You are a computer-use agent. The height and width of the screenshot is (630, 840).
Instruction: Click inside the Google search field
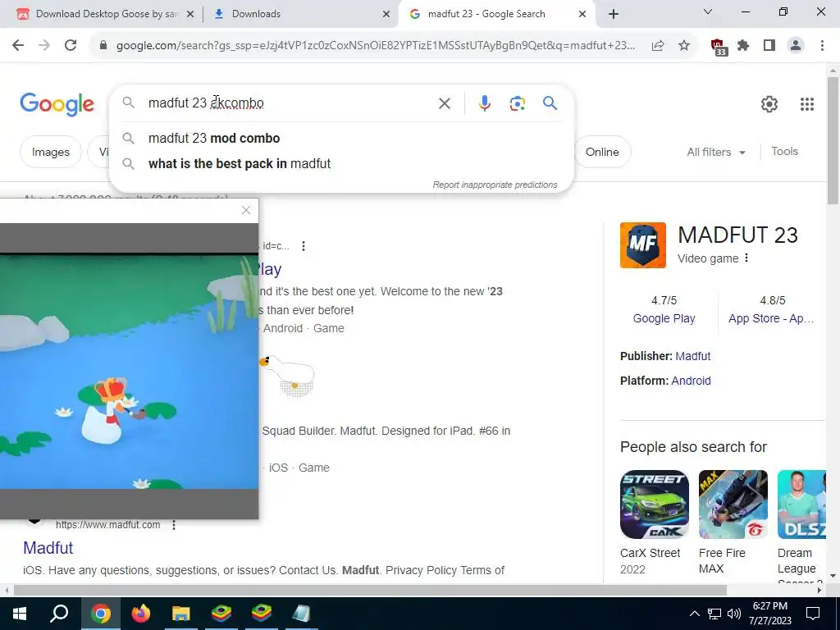coord(290,103)
